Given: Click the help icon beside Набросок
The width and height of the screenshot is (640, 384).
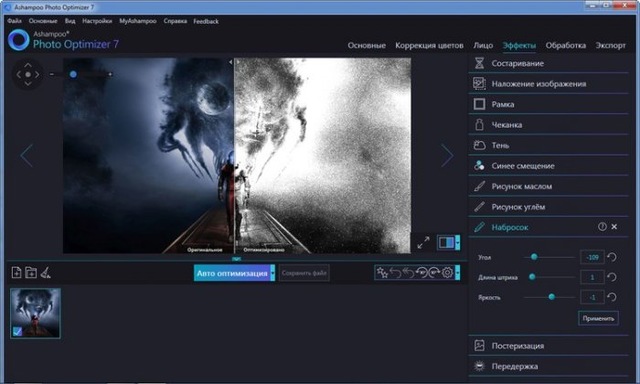Looking at the screenshot, I should coord(602,226).
